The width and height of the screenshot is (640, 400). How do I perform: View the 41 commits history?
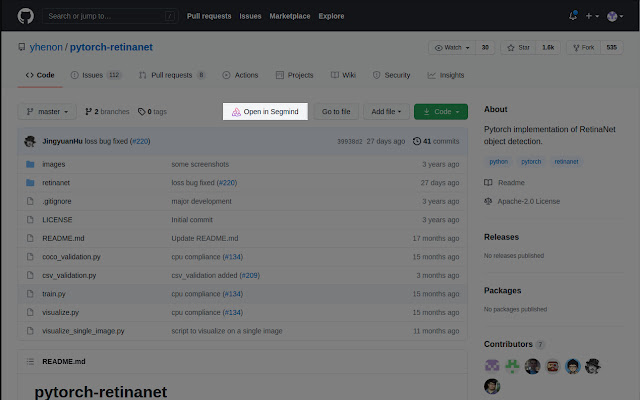tap(436, 141)
